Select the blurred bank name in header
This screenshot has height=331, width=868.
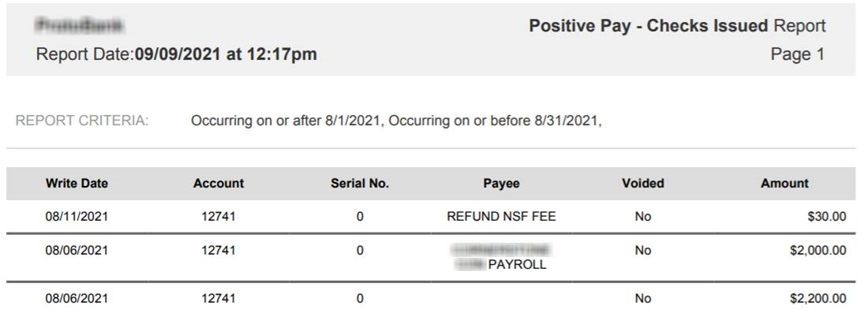(x=79, y=25)
